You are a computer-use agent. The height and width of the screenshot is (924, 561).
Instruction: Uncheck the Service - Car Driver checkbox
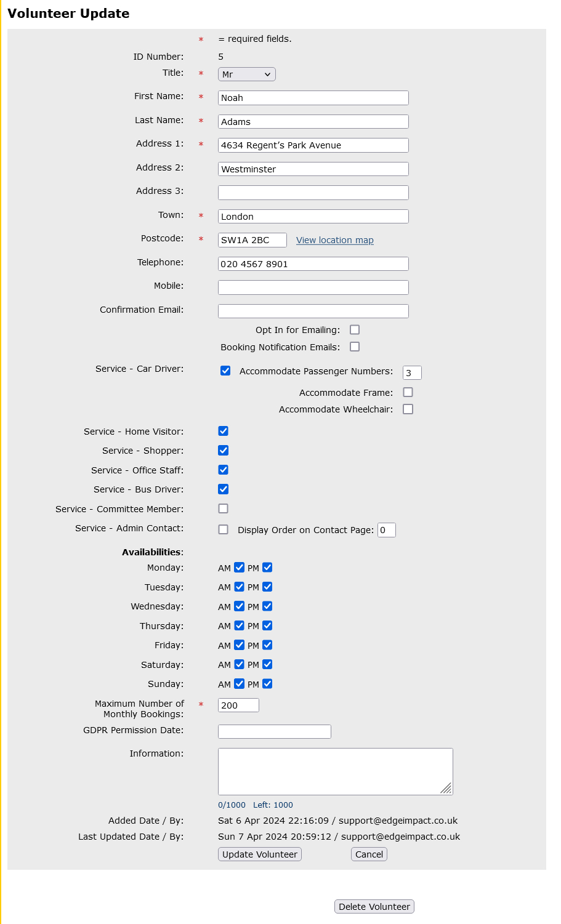[225, 371]
